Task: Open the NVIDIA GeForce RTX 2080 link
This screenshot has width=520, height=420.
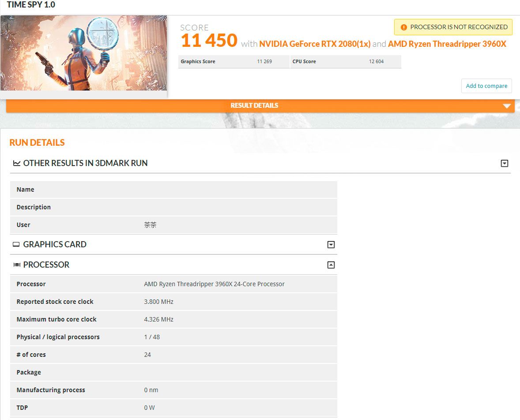Action: point(315,44)
